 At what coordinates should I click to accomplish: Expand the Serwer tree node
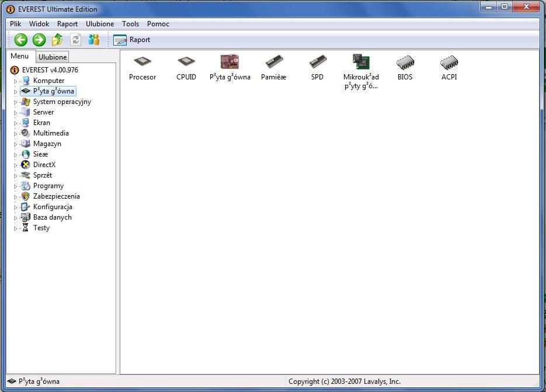tap(15, 113)
